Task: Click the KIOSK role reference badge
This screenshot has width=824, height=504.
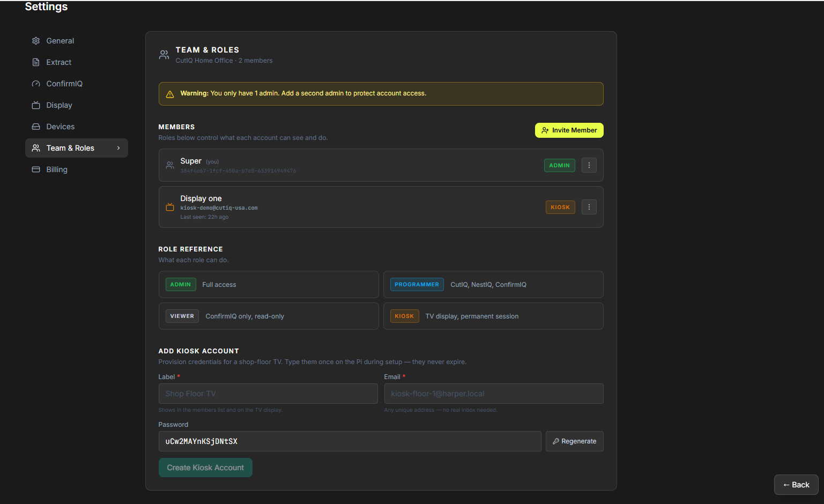Action: coord(404,316)
